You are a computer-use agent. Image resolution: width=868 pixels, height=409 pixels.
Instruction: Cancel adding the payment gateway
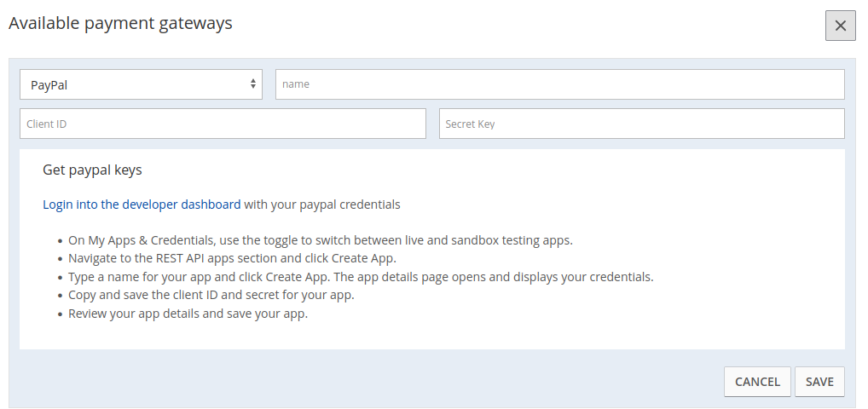pyautogui.click(x=757, y=382)
